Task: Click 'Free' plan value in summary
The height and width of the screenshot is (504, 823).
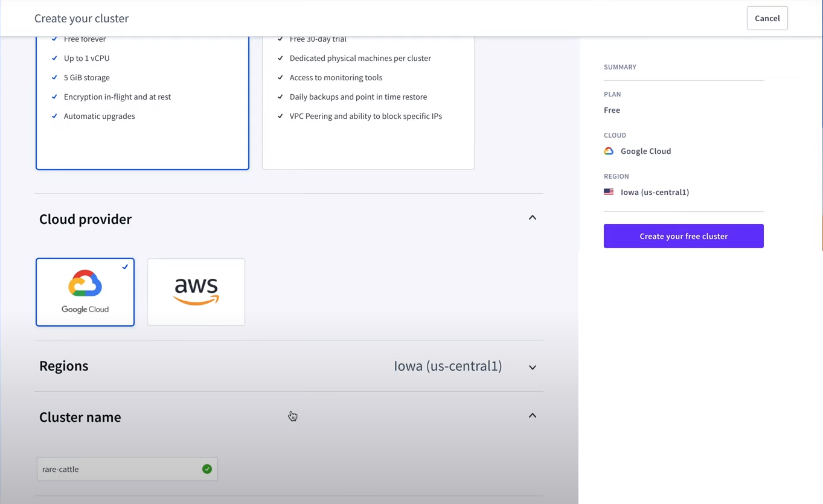Action: click(x=612, y=110)
